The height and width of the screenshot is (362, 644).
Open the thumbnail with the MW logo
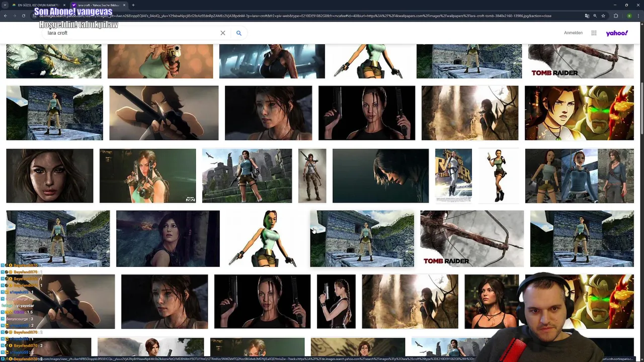148,176
